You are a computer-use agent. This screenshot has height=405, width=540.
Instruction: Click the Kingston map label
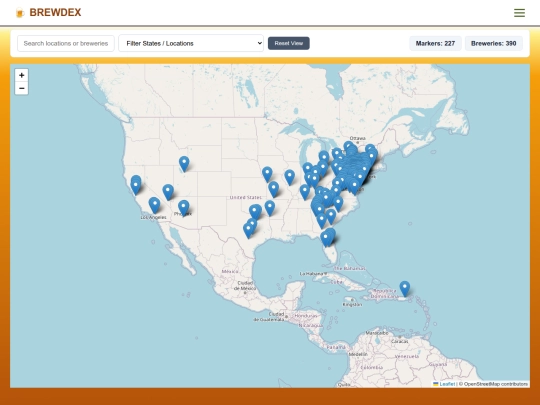[x=352, y=305]
